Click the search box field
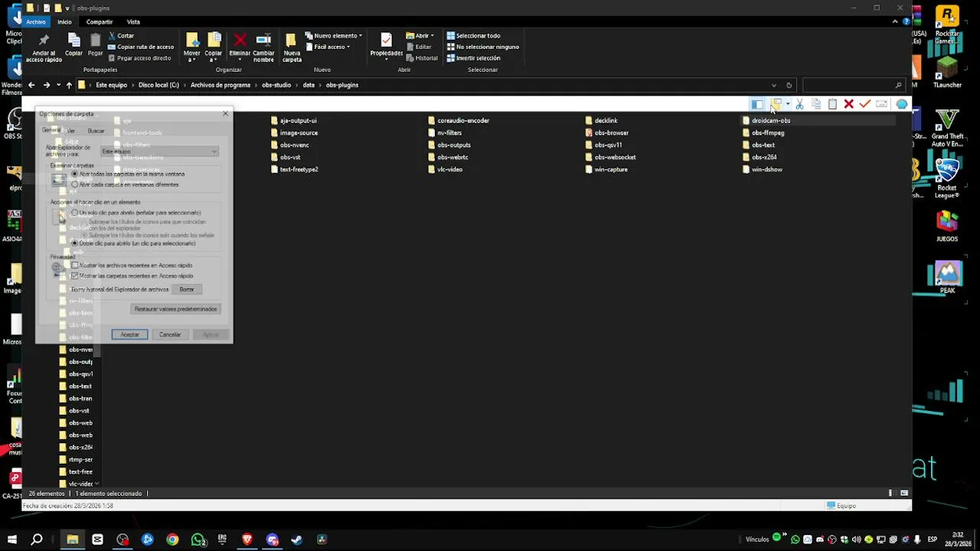Screen dimensions: 980x551 [x=853, y=85]
